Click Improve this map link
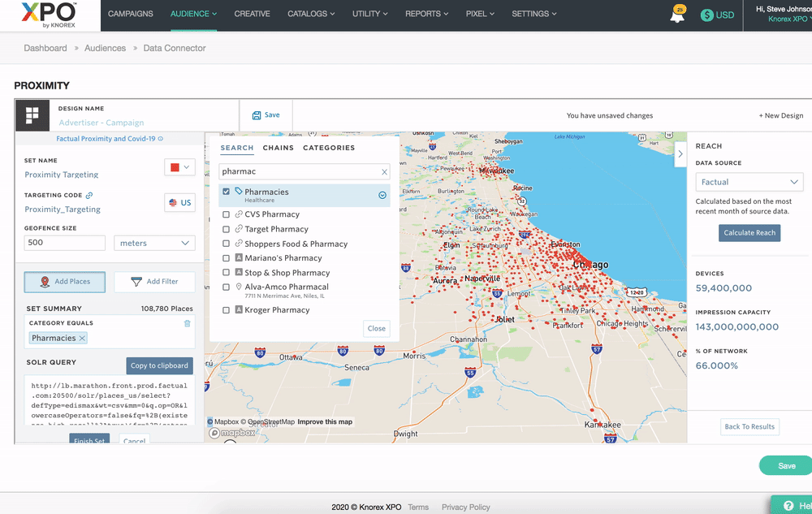Viewport: 812px width, 514px height. (325, 422)
